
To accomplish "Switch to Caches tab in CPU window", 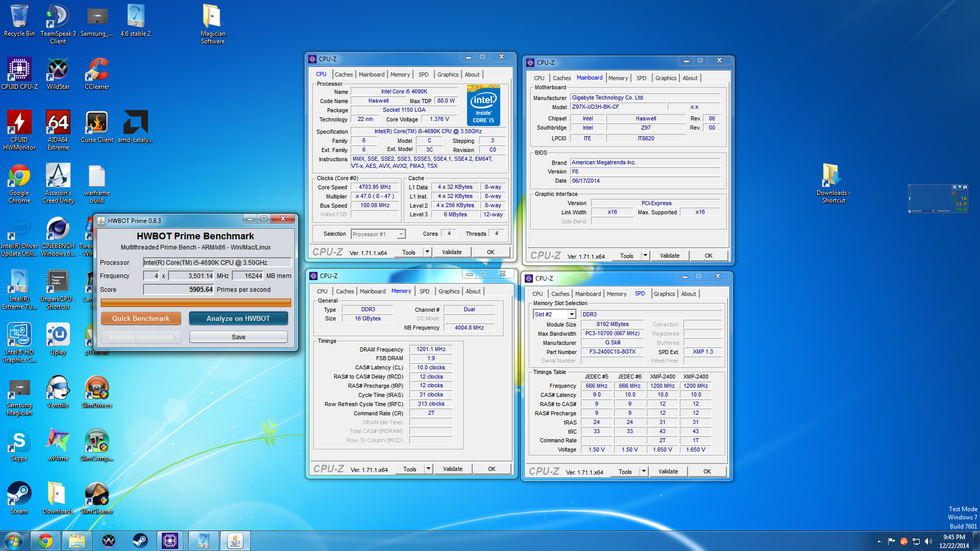I will click(x=344, y=74).
